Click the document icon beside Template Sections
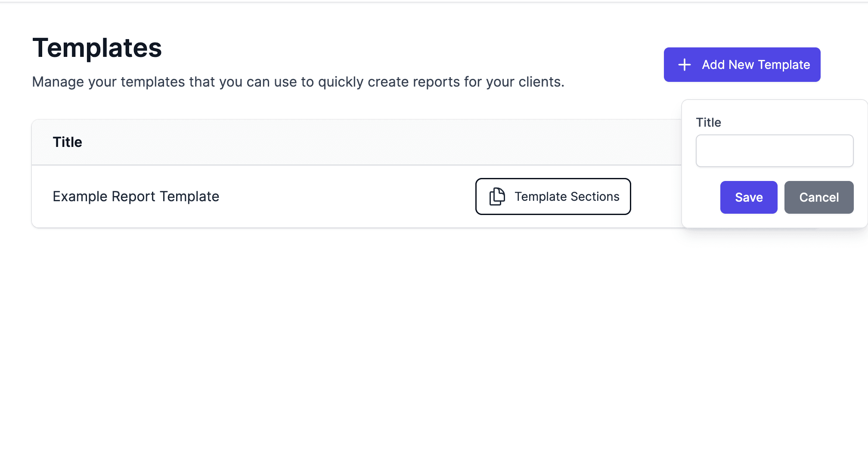 pos(497,196)
